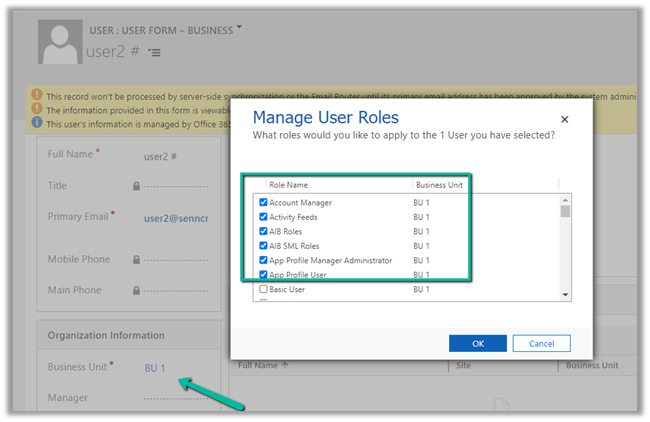Screen dimensions: 650x422
Task: Click the lock icon beside Main Phone
Action: point(136,291)
